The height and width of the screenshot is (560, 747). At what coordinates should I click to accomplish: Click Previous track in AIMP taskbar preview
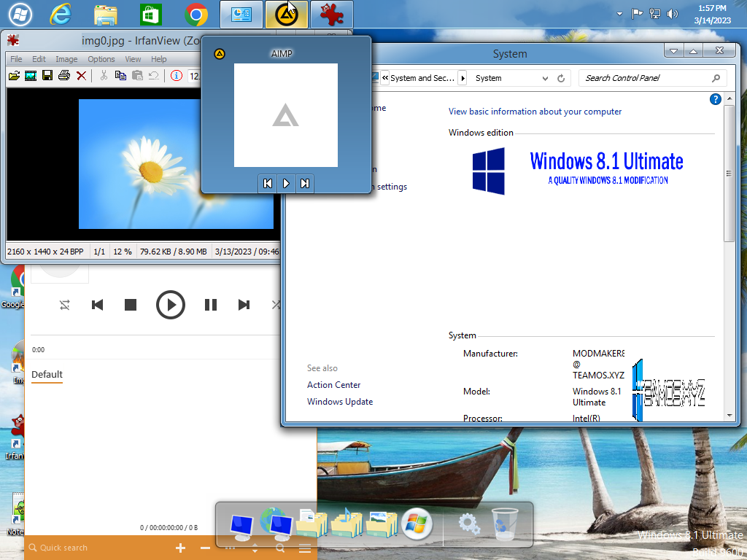[268, 183]
